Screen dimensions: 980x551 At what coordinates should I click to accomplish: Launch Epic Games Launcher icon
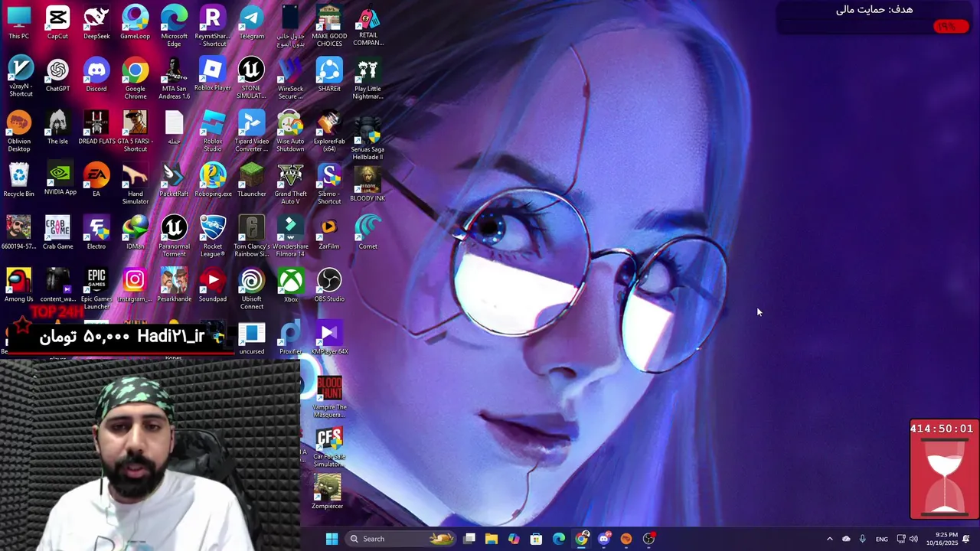[x=96, y=289]
